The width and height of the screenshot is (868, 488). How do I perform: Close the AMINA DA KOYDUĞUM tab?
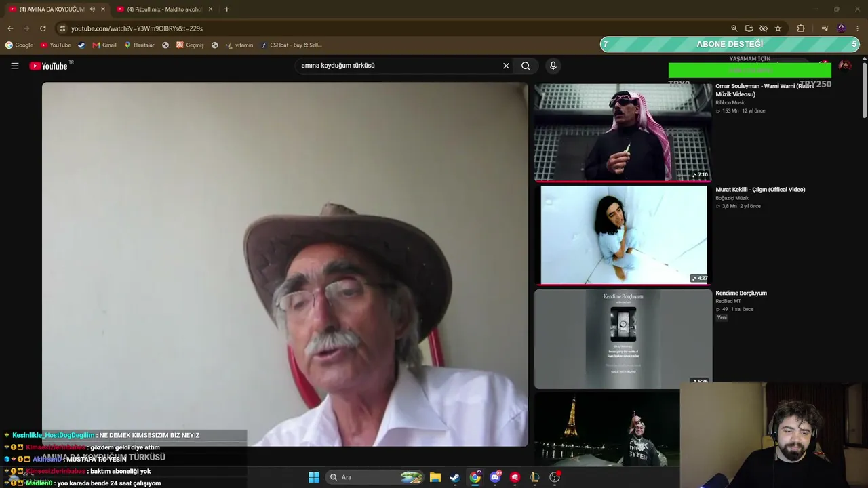pyautogui.click(x=103, y=9)
